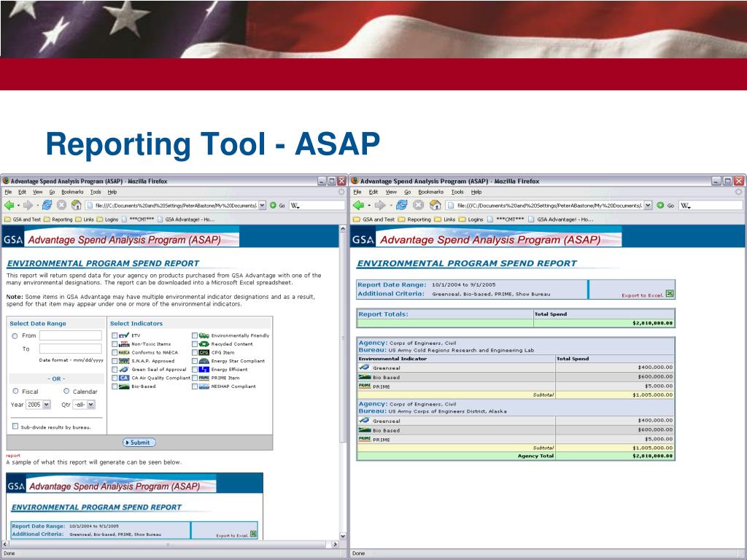Select the From date range radio button
The width and height of the screenshot is (747, 560).
[15, 336]
